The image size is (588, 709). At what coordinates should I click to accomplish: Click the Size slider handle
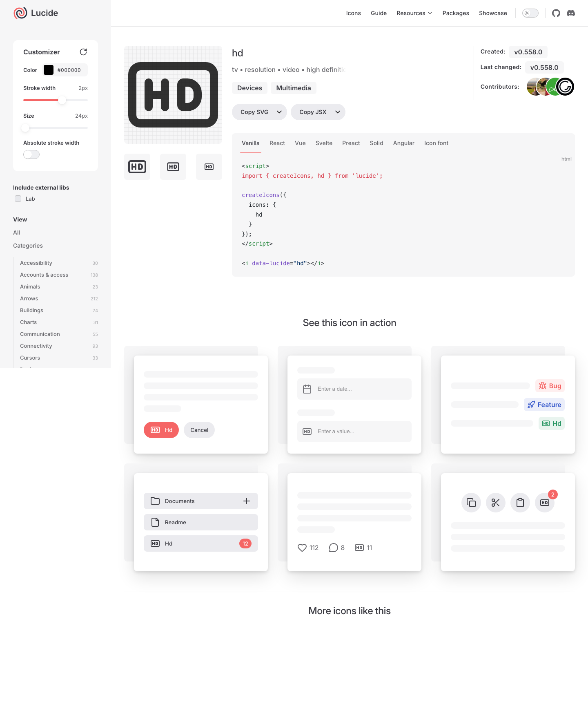[25, 128]
